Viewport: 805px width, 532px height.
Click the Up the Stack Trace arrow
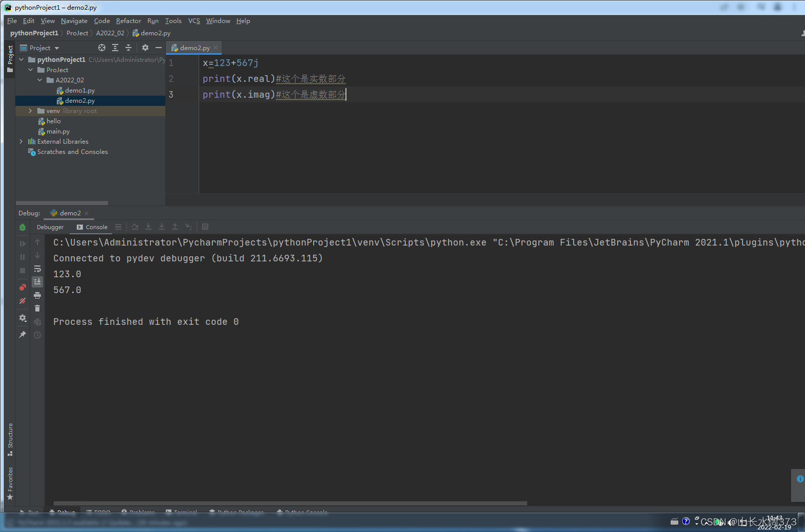(x=37, y=242)
